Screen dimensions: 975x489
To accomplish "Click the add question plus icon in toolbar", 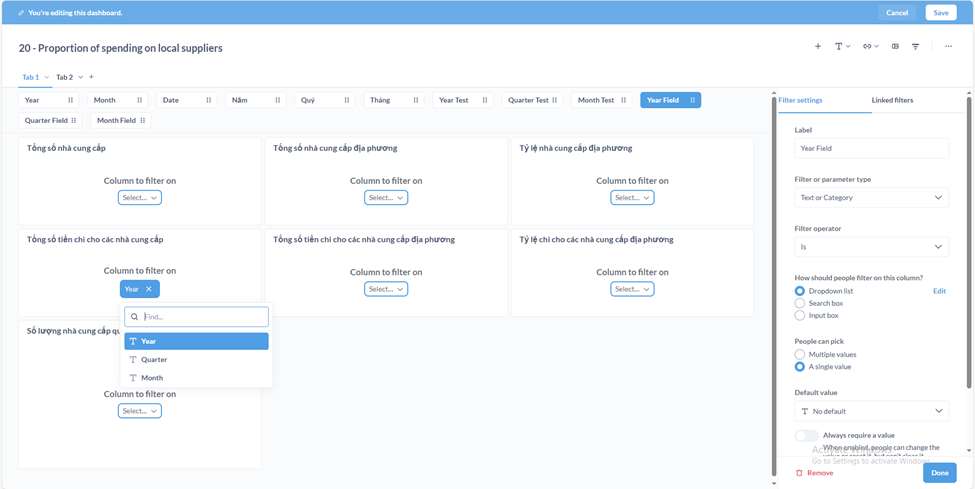I will tap(818, 47).
